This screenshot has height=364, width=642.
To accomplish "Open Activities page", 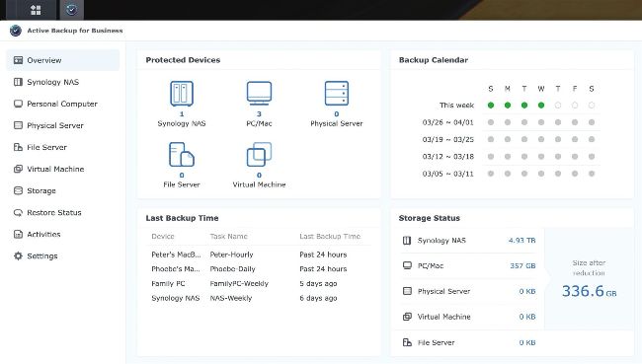I will tap(62, 234).
